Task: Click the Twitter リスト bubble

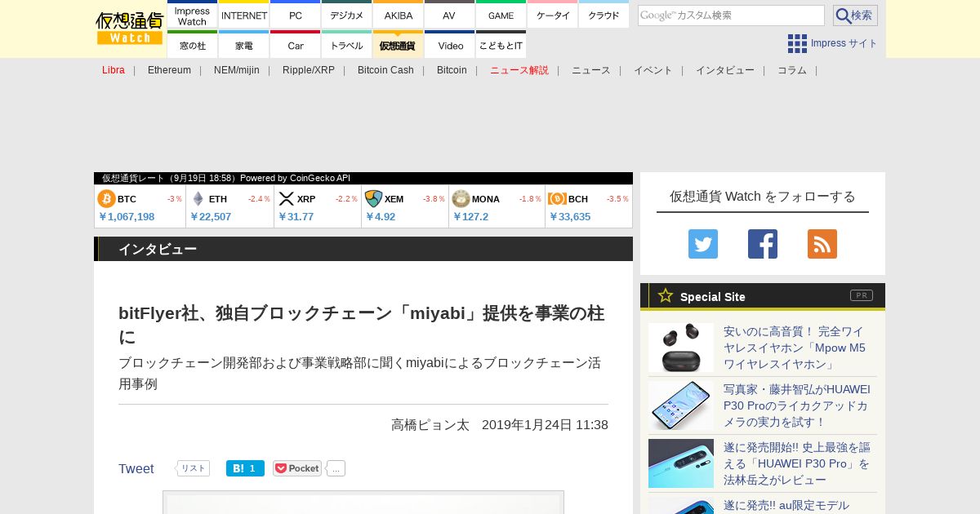Action: pos(193,468)
